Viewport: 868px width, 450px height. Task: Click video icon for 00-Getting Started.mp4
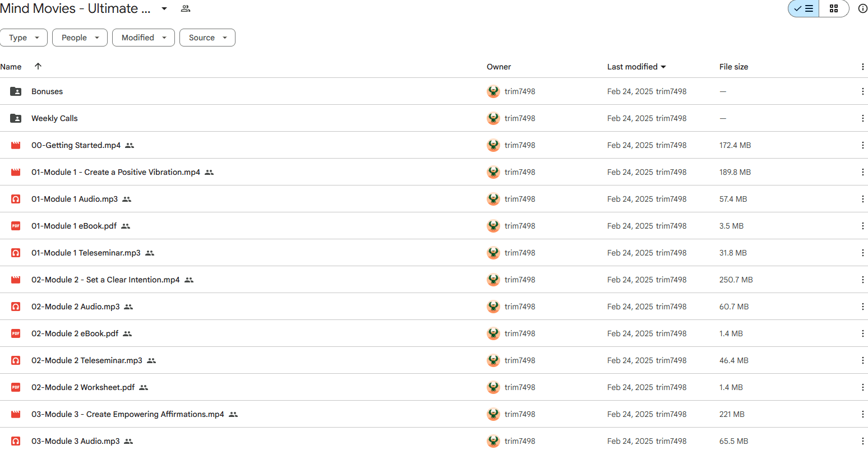click(16, 145)
